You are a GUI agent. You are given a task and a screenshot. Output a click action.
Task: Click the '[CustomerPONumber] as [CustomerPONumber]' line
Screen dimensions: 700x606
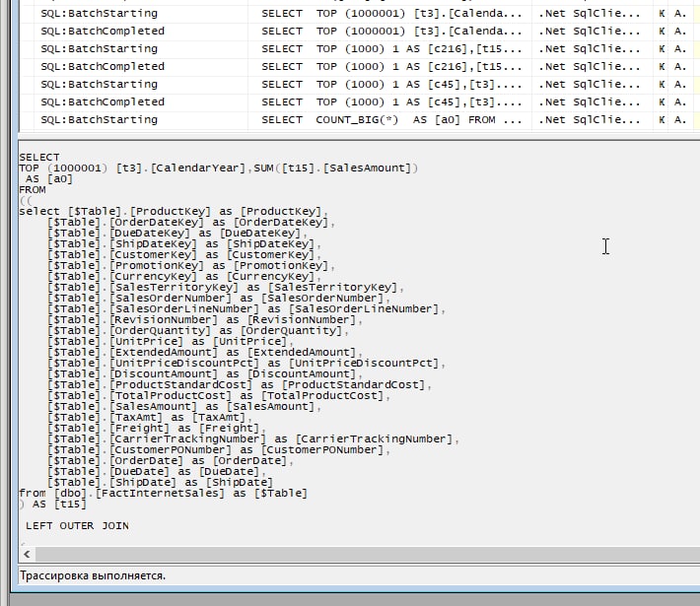[x=219, y=449]
